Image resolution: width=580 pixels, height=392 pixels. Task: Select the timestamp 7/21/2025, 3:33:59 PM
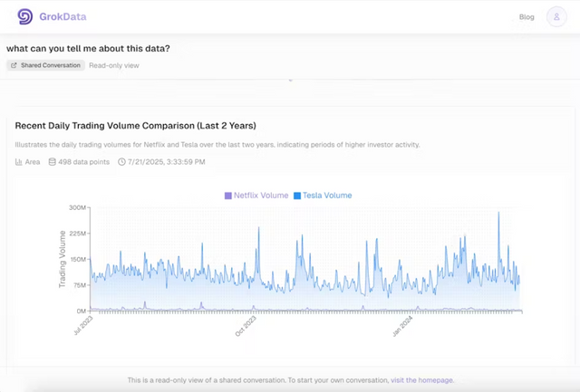166,162
